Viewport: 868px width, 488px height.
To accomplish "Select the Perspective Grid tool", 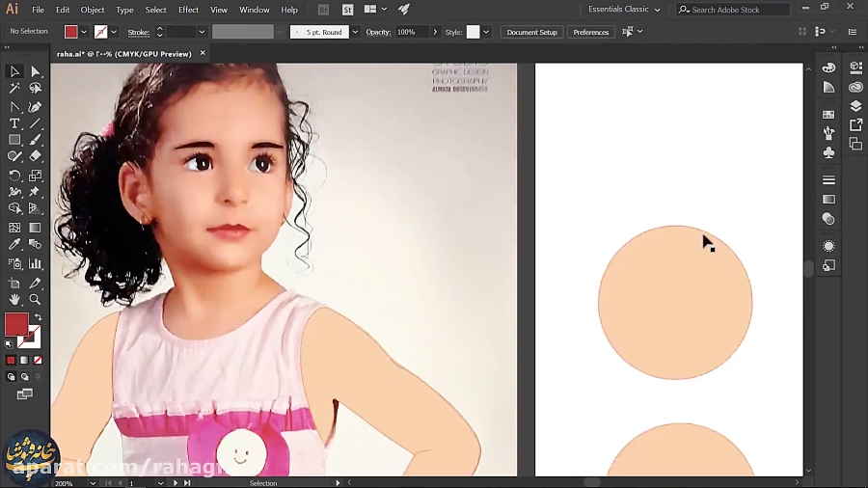I will point(36,208).
